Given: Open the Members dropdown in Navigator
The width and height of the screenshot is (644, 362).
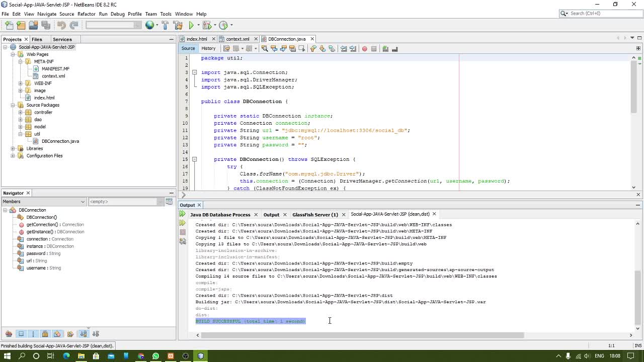Looking at the screenshot, I should [x=44, y=202].
